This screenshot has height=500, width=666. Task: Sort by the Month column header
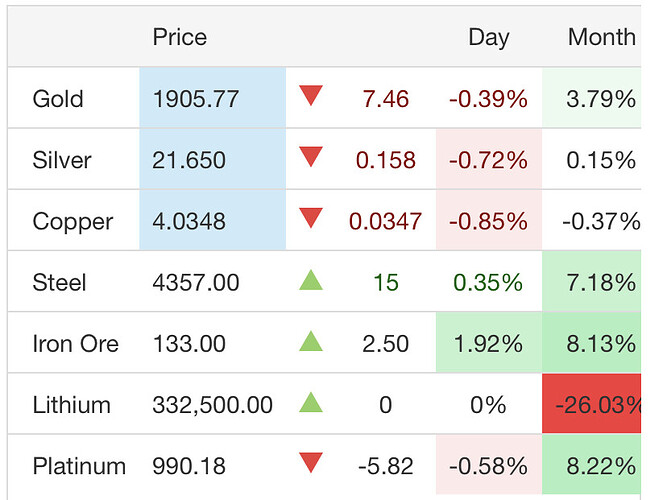pos(601,38)
